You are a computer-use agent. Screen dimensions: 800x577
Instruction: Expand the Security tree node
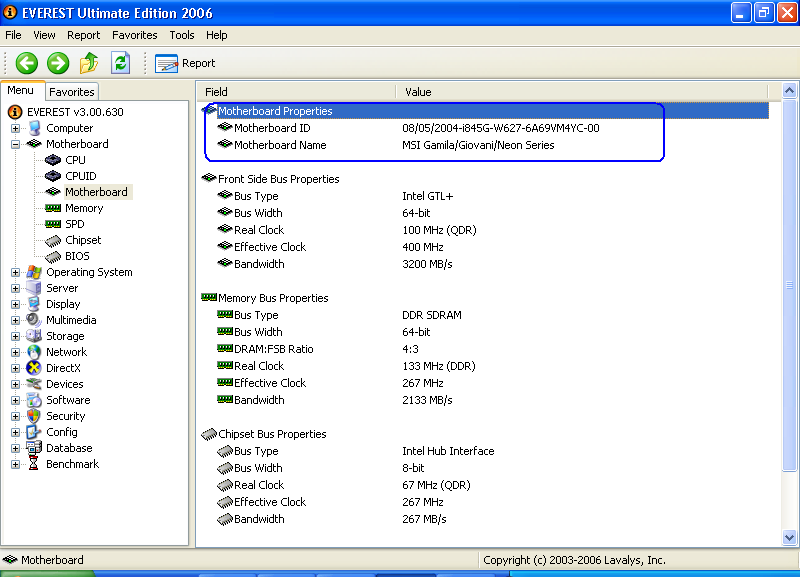(15, 416)
